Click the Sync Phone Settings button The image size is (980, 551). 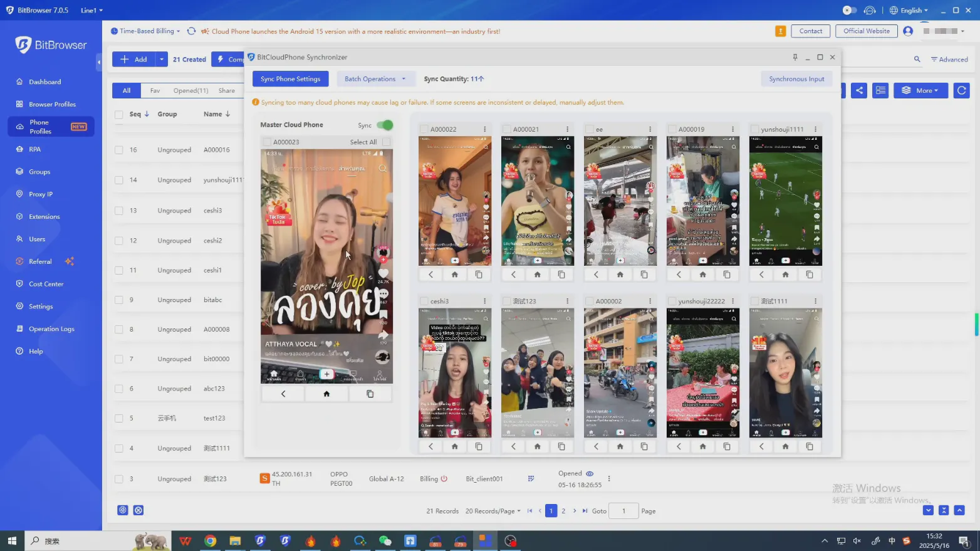tap(291, 79)
